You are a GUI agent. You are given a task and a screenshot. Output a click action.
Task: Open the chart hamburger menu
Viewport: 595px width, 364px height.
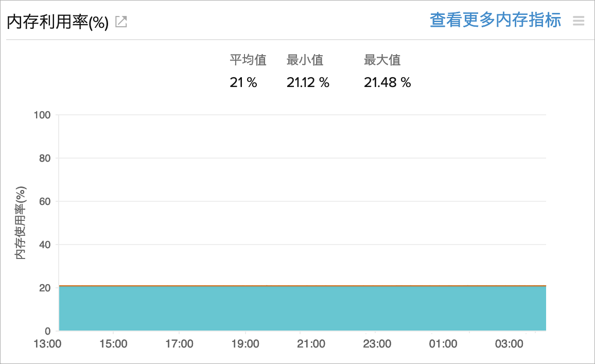pyautogui.click(x=579, y=21)
